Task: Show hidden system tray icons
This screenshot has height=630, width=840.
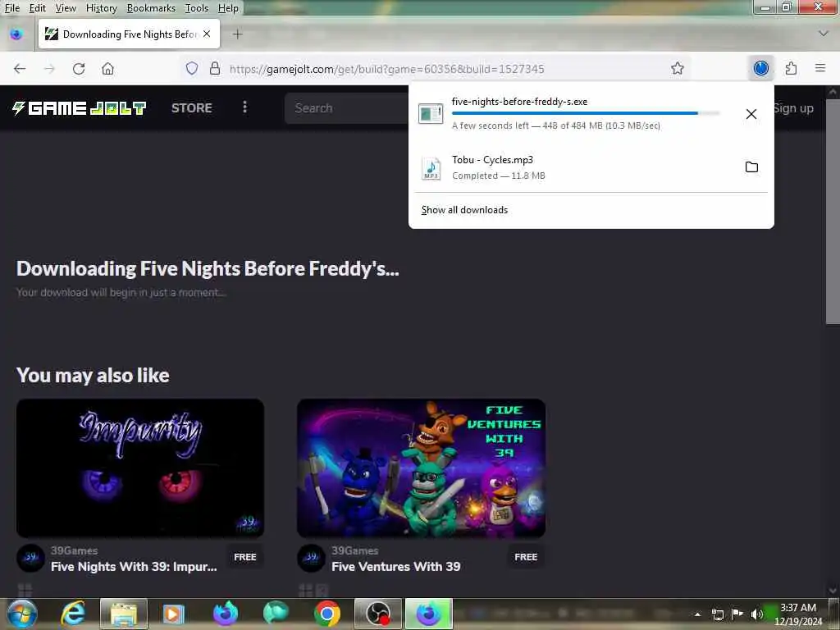Action: pos(697,614)
